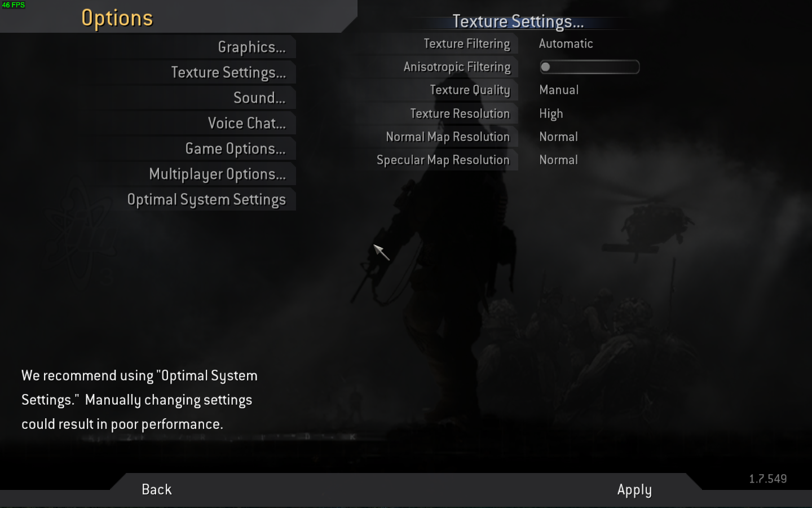Screen dimensions: 812x508
Task: Change the Texture Filtering value Automatic
Action: [x=566, y=43]
